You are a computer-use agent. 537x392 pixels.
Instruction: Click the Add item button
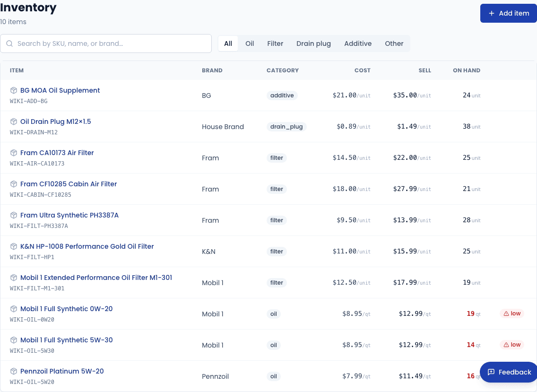pyautogui.click(x=509, y=13)
